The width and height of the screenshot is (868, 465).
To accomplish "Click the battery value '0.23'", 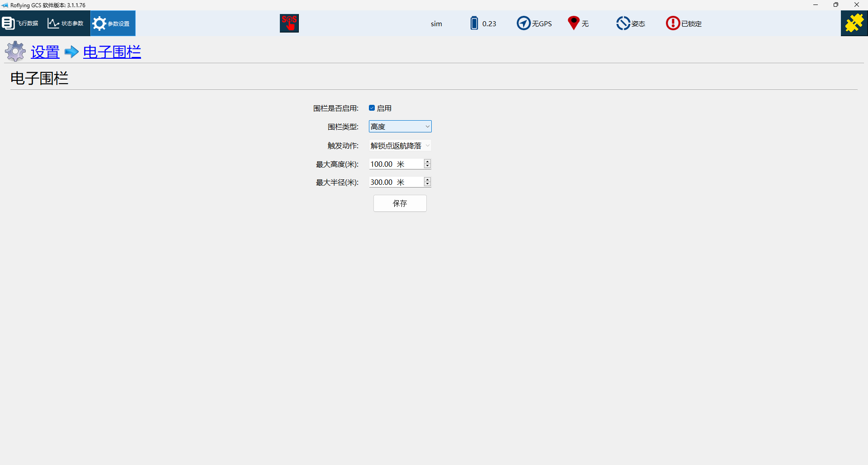I will coord(489,23).
